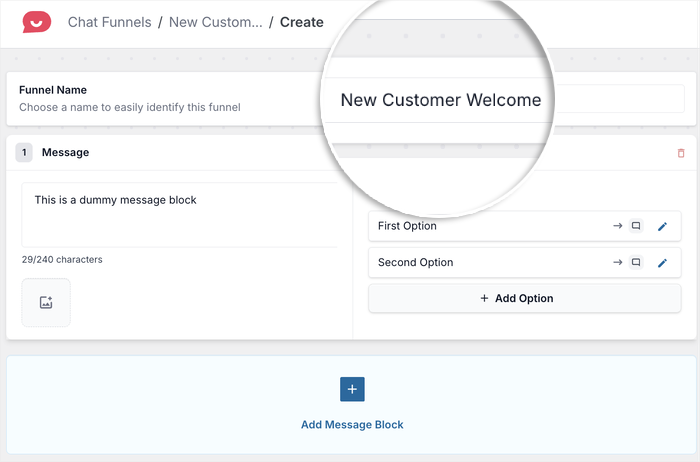The height and width of the screenshot is (462, 700).
Task: Click the message action icon for First Option
Action: pyautogui.click(x=635, y=226)
